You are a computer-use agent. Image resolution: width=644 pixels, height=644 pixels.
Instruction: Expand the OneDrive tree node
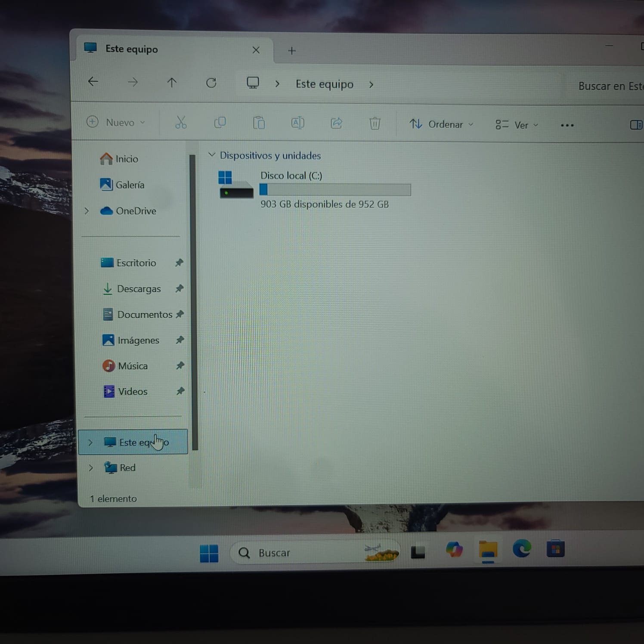pyautogui.click(x=87, y=211)
